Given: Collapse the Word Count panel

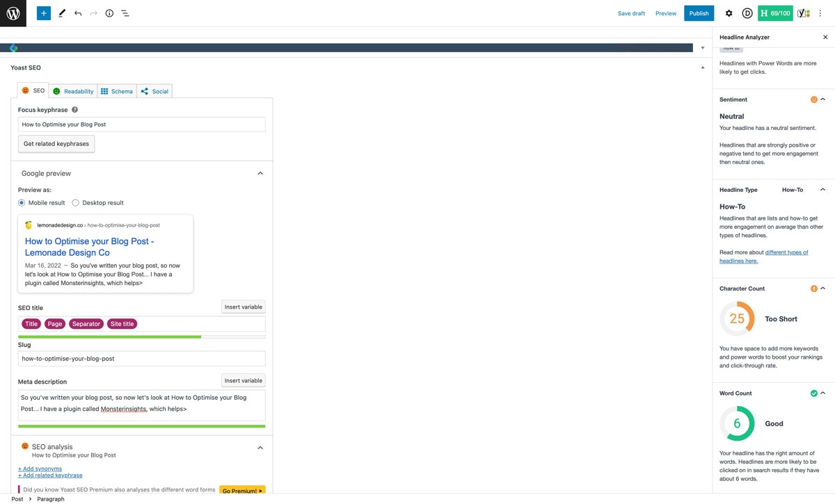Looking at the screenshot, I should pos(822,393).
